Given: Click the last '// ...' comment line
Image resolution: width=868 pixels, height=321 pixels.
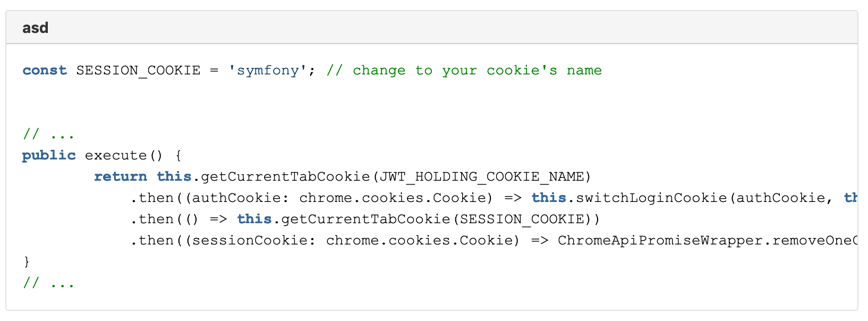Looking at the screenshot, I should point(49,283).
